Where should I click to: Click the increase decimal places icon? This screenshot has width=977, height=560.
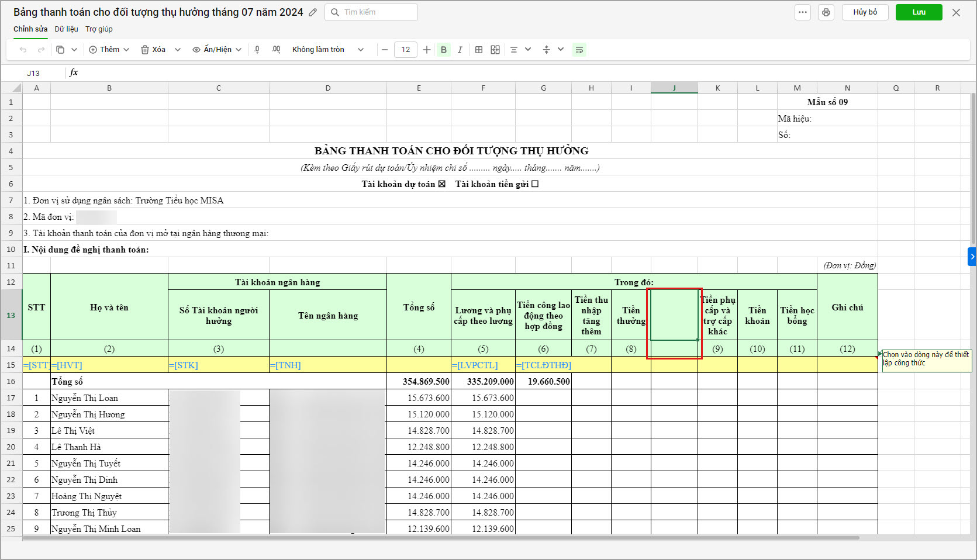click(x=276, y=50)
